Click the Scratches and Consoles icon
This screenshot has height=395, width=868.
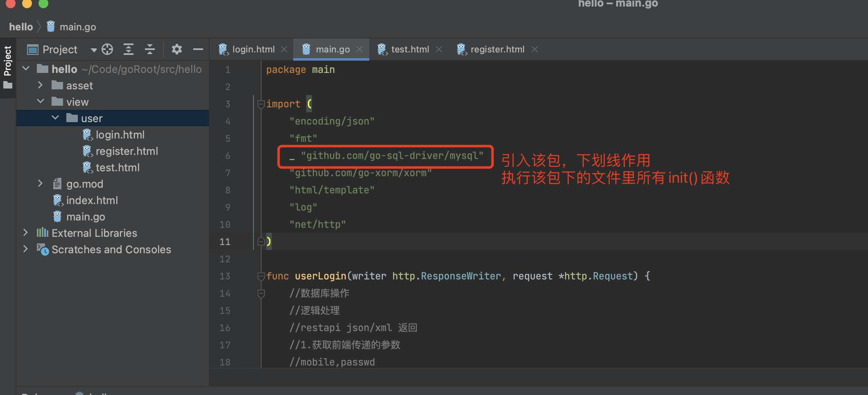(x=43, y=249)
